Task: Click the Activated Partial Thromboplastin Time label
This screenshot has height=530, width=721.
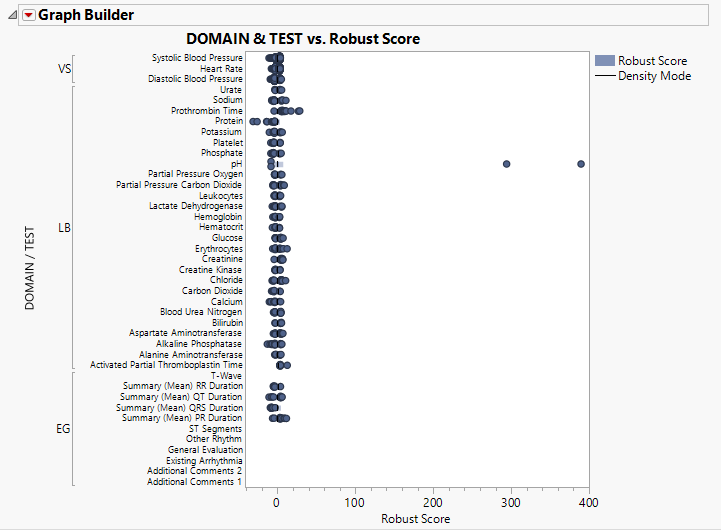Action: (x=166, y=366)
